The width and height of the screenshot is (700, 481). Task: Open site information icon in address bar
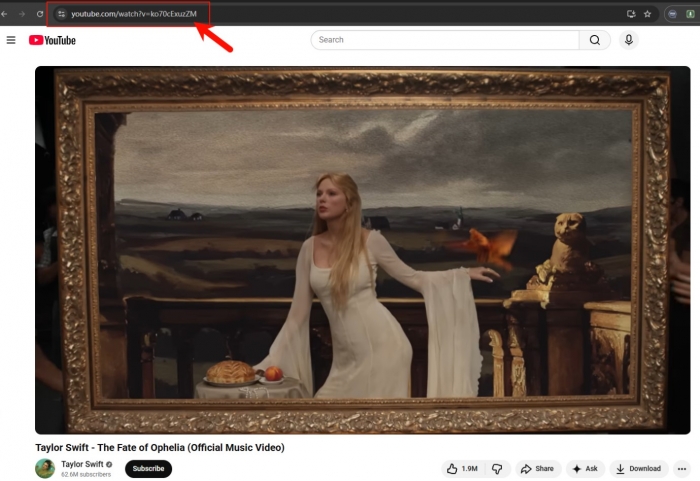[61, 14]
